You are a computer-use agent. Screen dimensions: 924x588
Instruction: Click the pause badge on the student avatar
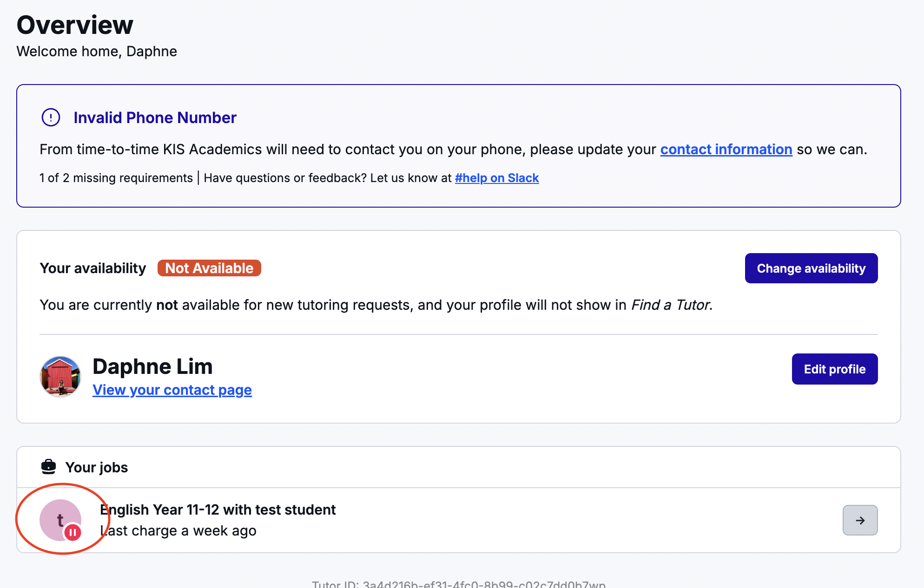[x=73, y=533]
